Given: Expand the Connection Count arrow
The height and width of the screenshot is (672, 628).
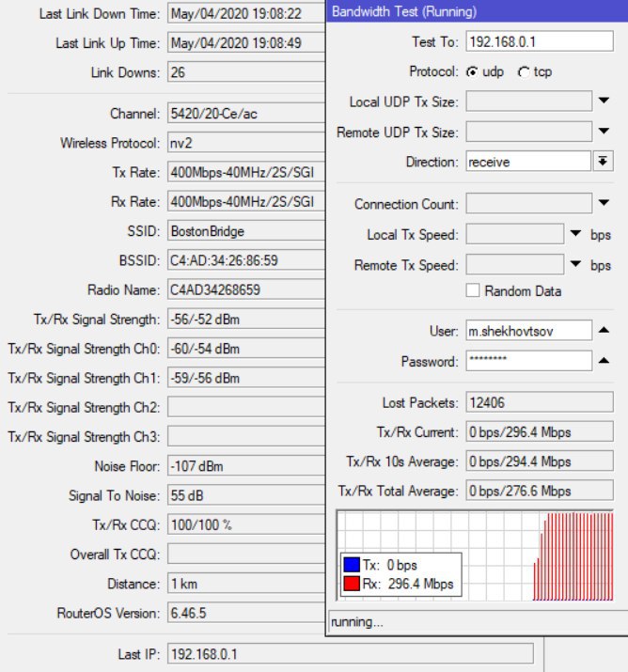Looking at the screenshot, I should point(604,203).
